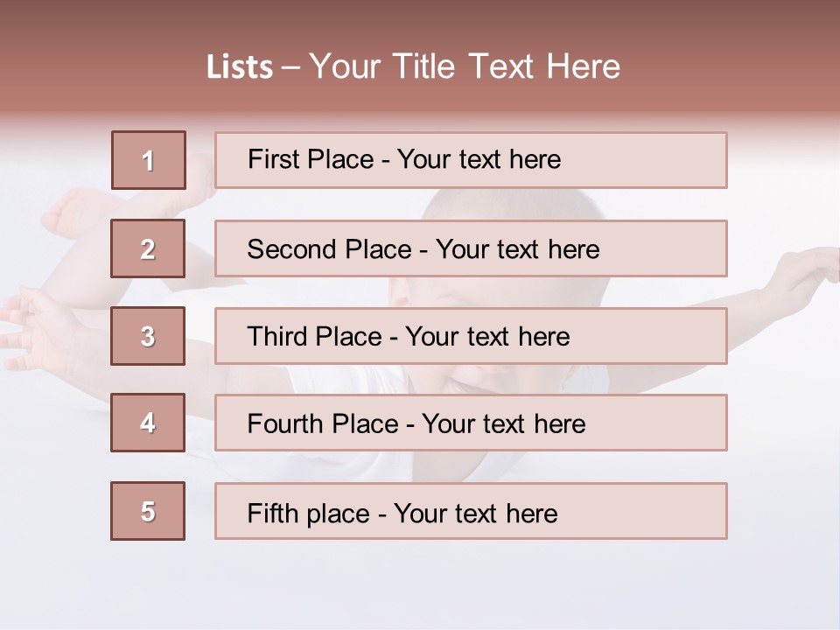Click the words Title Text Here
840x630 pixels.
point(507,66)
